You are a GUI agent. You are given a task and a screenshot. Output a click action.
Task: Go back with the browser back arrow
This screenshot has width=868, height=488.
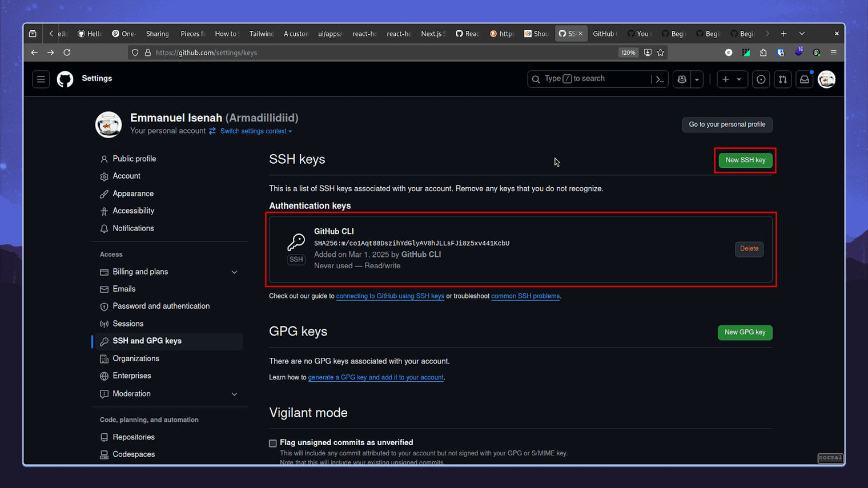[34, 53]
